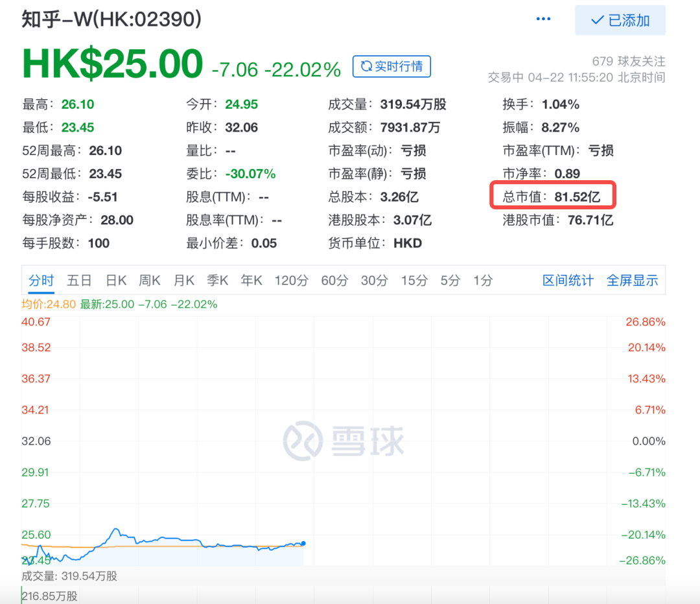Click the latest-price dot on the chart line
Viewport: 700px width, 604px height.
point(303,543)
